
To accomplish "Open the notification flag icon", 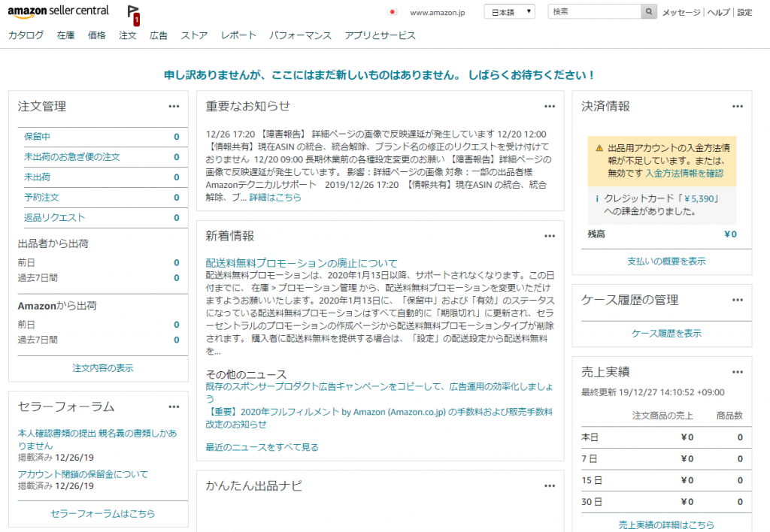I will 133,15.
